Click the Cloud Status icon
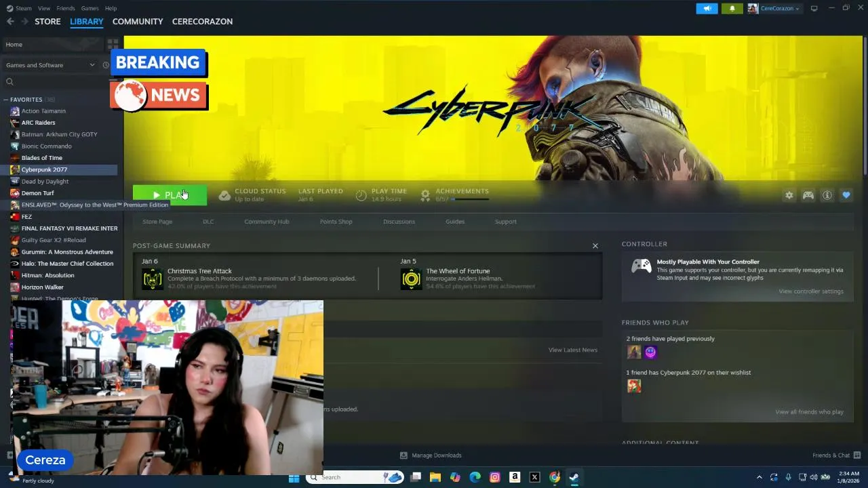The width and height of the screenshot is (868, 488). pos(224,195)
